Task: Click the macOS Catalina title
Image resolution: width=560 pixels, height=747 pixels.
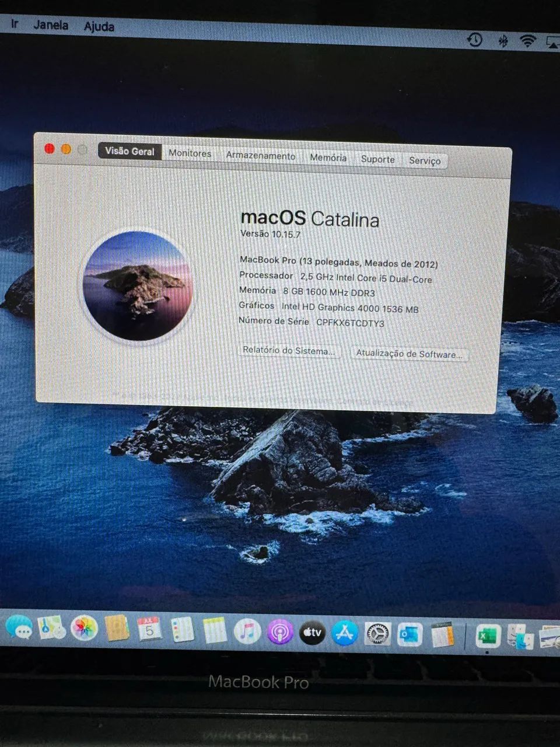Action: coord(310,218)
